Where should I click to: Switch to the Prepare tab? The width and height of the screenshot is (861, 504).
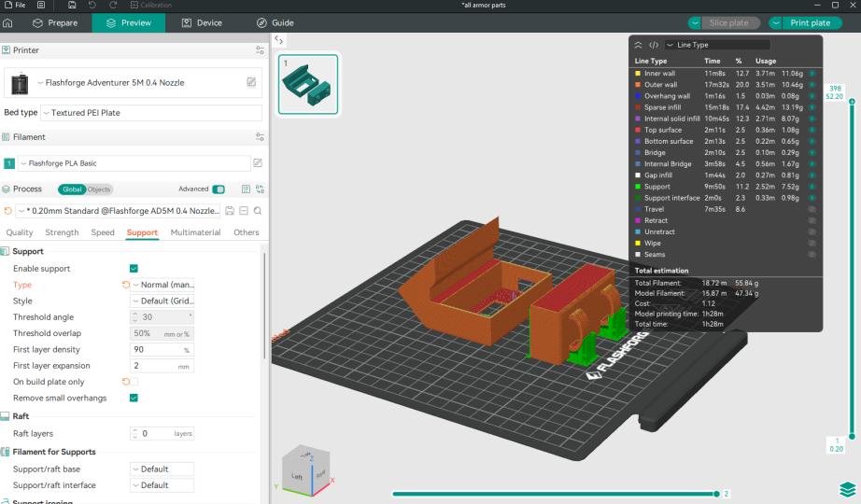55,23
